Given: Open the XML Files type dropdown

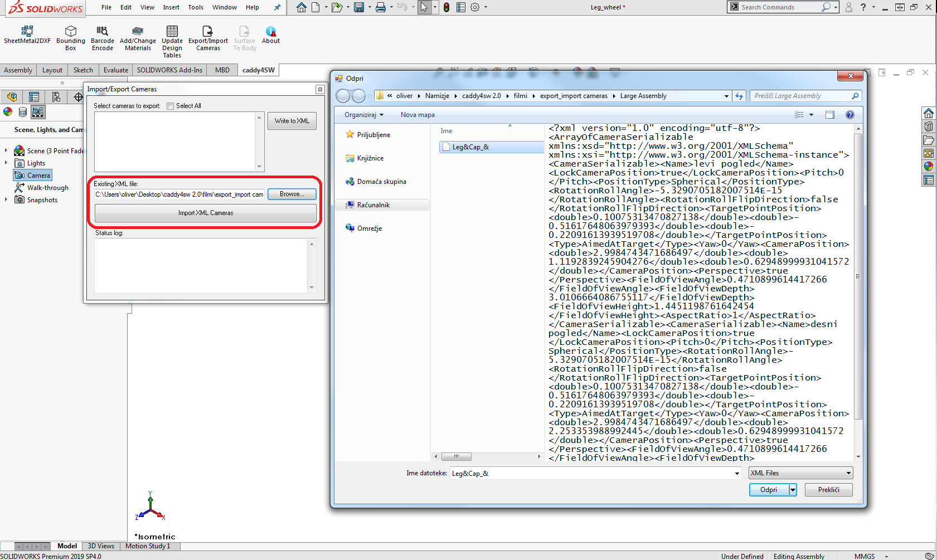Looking at the screenshot, I should point(800,473).
